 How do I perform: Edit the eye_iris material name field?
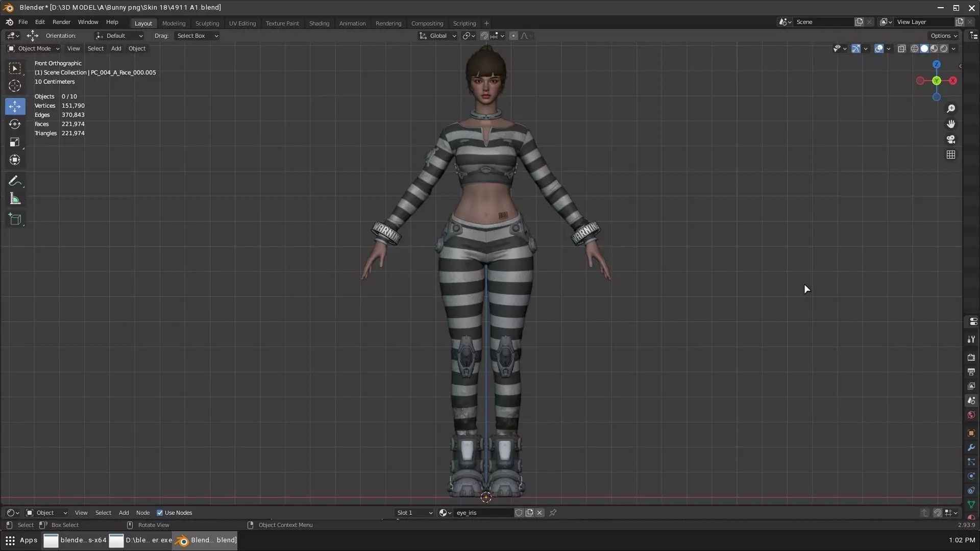tap(483, 513)
